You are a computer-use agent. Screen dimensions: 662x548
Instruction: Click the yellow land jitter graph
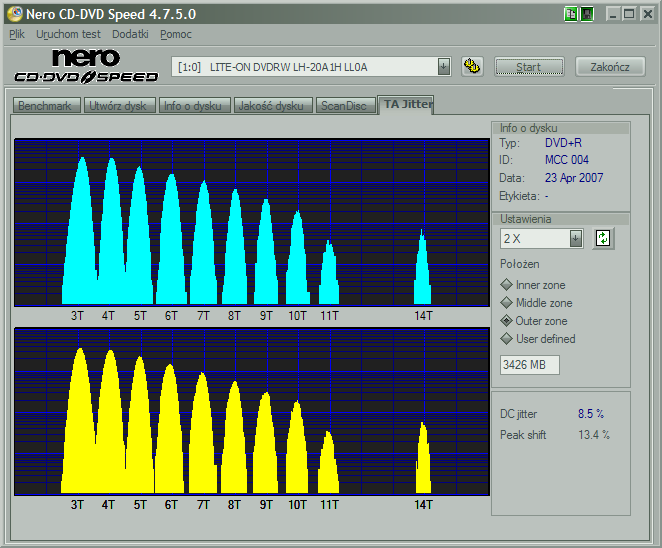252,411
